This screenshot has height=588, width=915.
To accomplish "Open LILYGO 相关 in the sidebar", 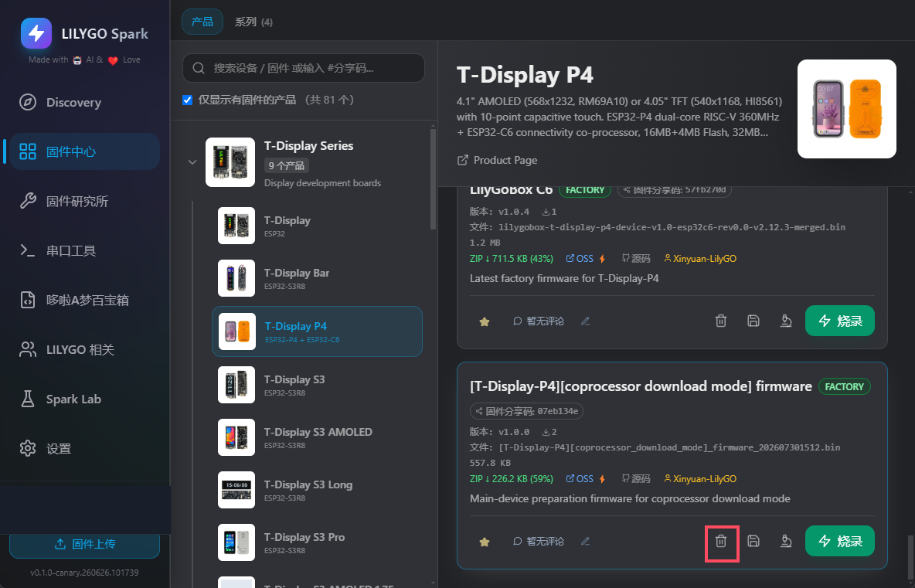I will 84,350.
